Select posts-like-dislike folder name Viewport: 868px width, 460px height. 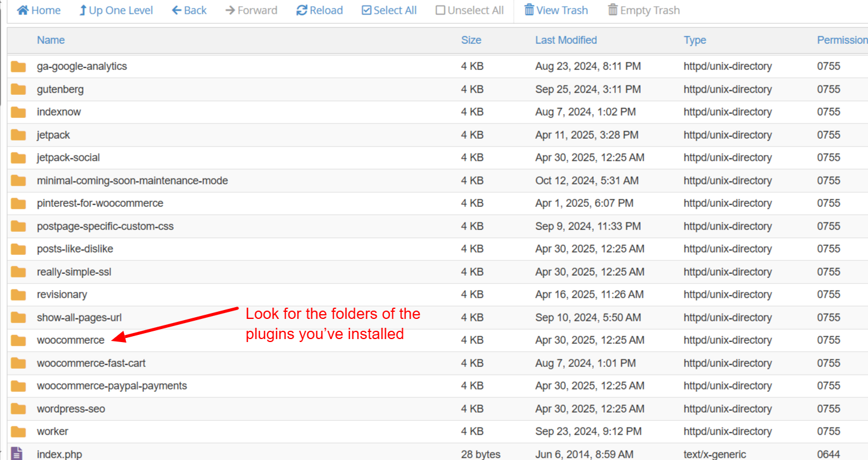(x=75, y=249)
